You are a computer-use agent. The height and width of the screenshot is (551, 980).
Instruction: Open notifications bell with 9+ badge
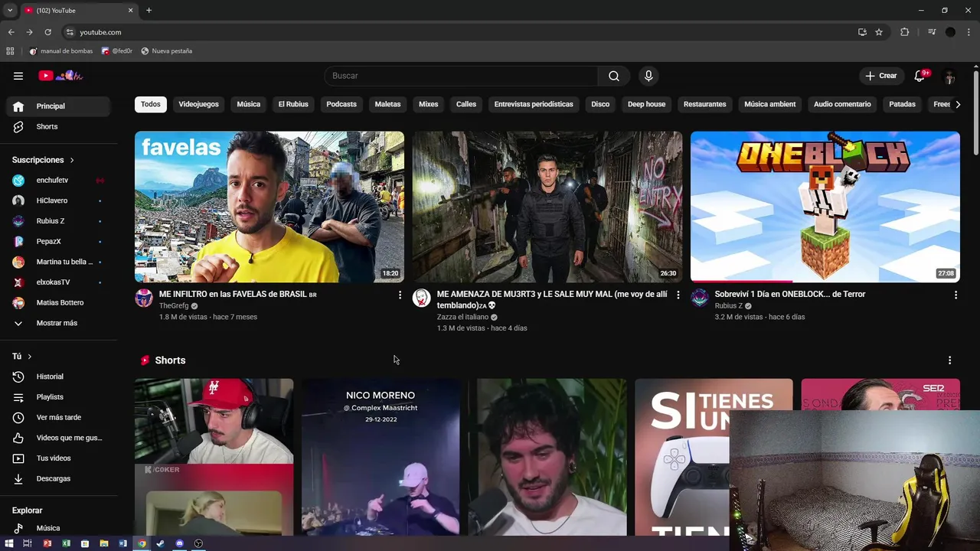tap(920, 76)
